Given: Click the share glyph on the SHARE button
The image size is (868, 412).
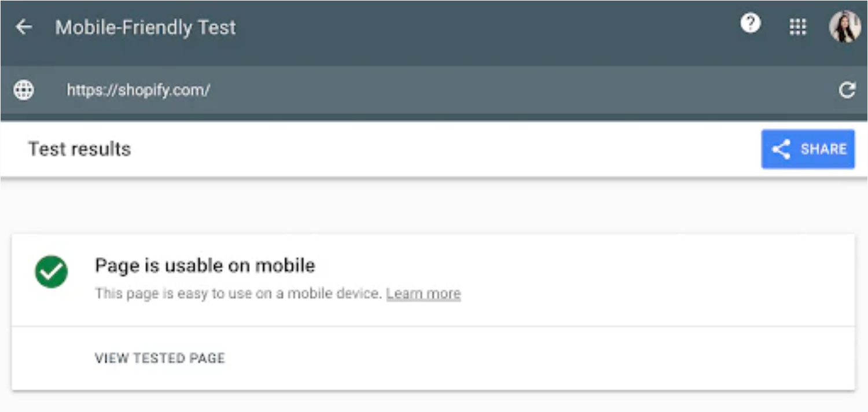Looking at the screenshot, I should pyautogui.click(x=782, y=149).
